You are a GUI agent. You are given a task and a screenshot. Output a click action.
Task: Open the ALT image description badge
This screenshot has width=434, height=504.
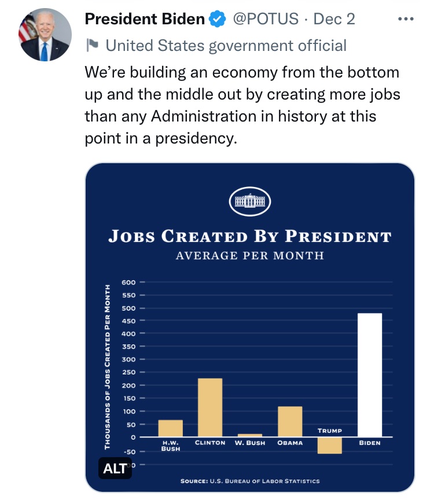coord(115,468)
